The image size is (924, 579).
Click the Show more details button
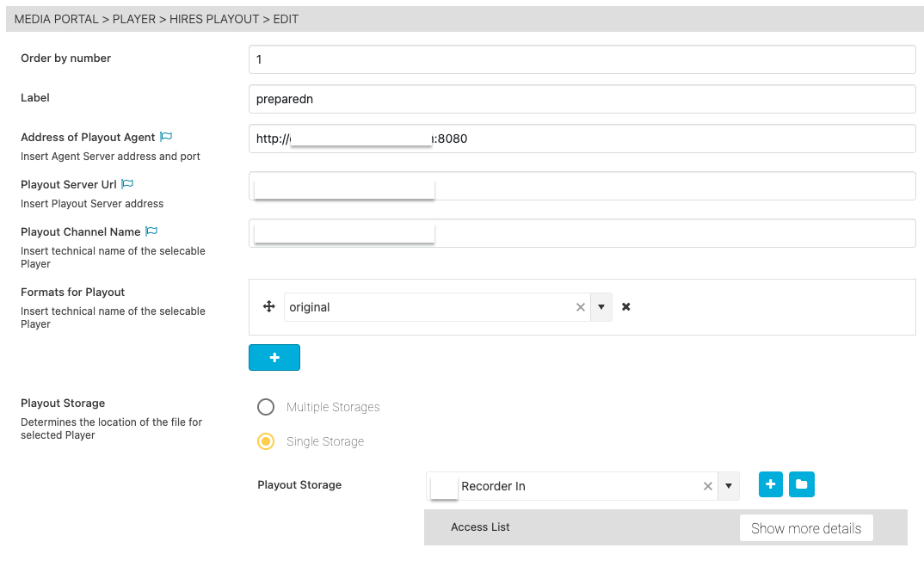tap(805, 527)
